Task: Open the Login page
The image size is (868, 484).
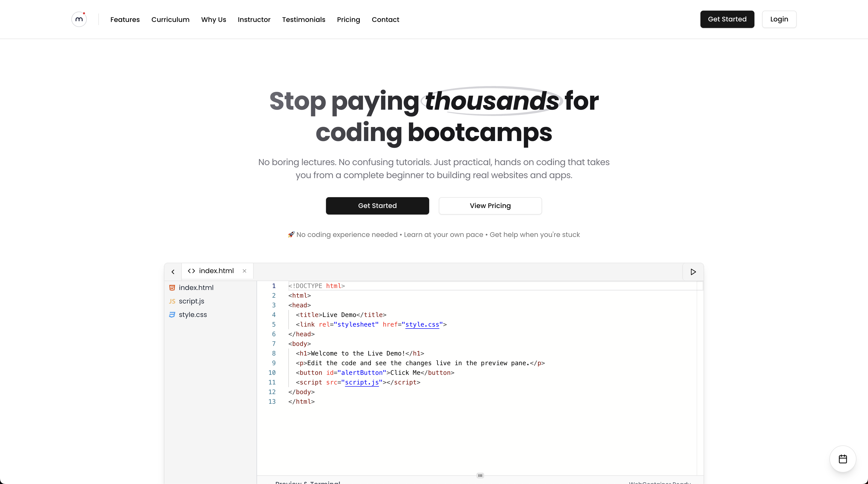Action: 779,19
